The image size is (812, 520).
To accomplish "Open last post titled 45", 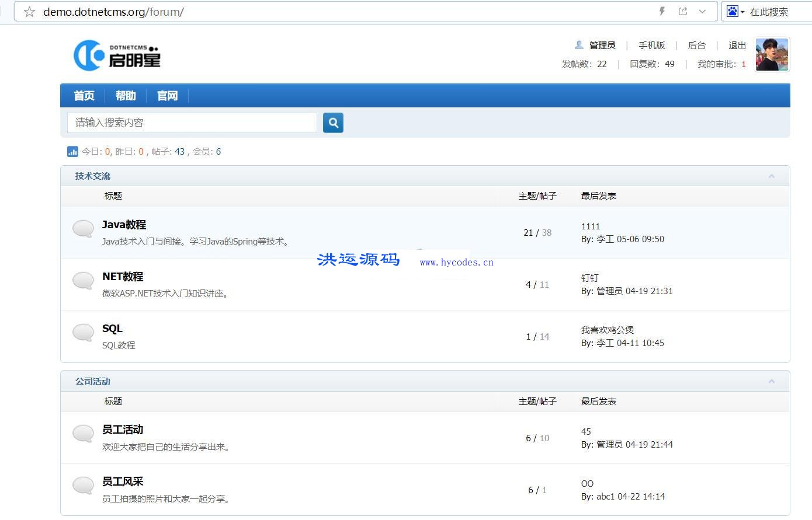I will tap(586, 432).
